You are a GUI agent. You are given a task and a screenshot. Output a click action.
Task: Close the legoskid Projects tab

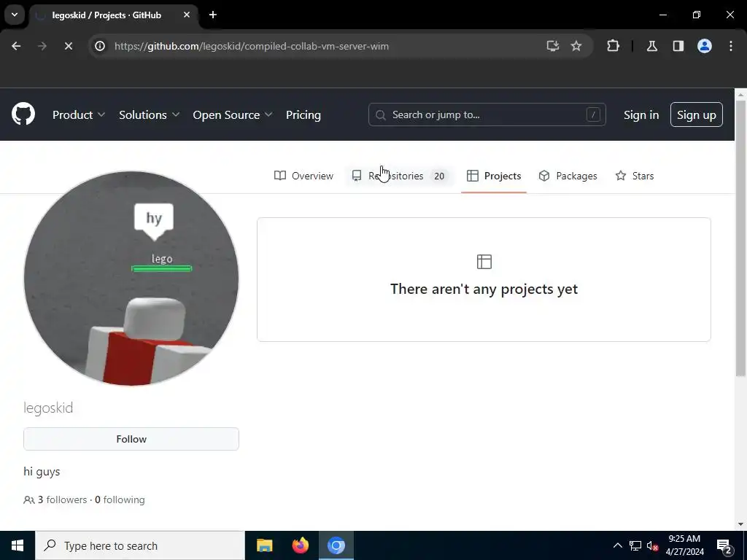[x=187, y=15]
